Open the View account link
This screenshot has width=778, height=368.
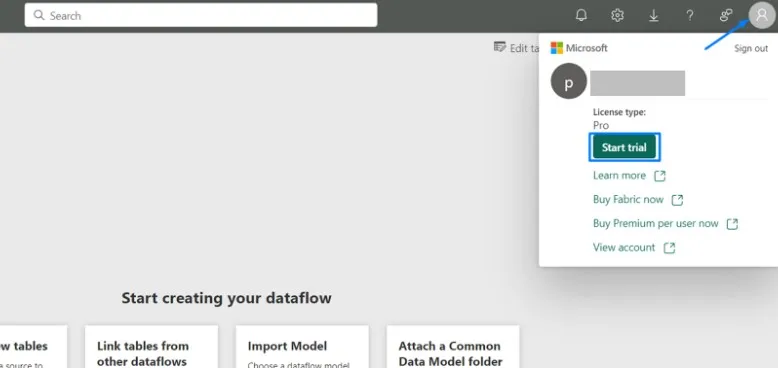point(624,247)
